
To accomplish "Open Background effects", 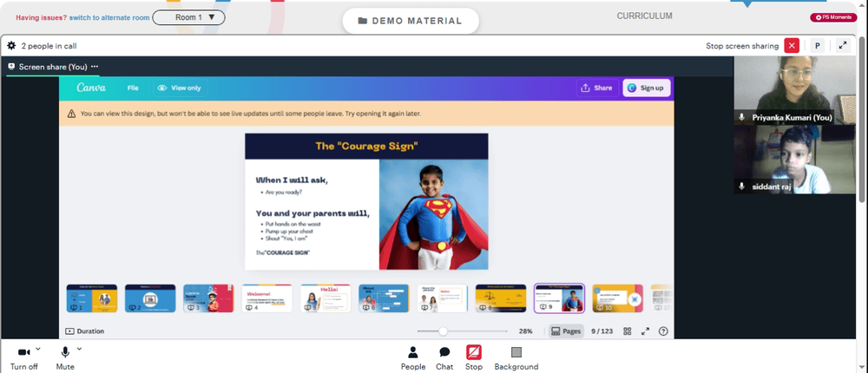I will click(516, 358).
